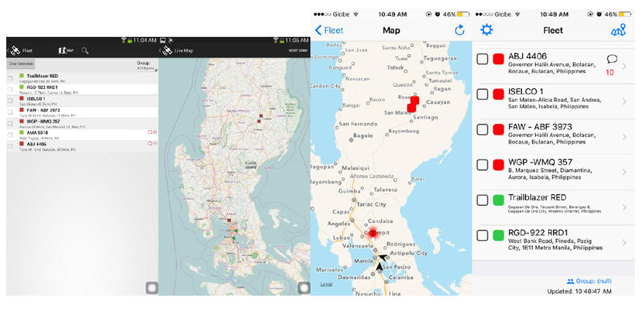Viewport: 644px width, 314px height.
Task: Open WGP -WMQ 357 details chevron on iOS
Action: tap(624, 172)
